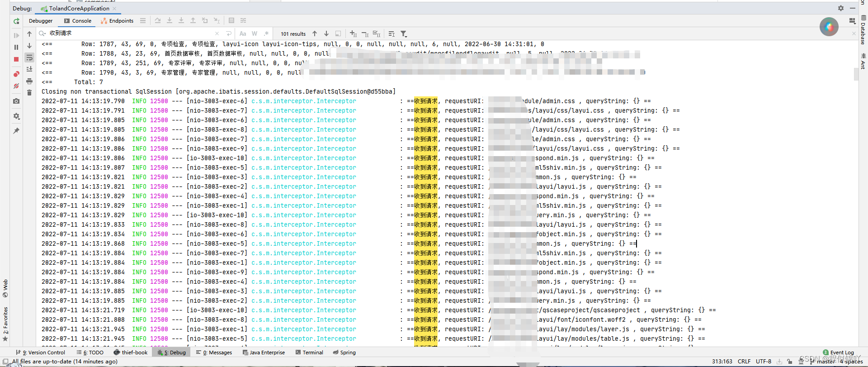Click the 313:163 caret position indicator
868x367 pixels.
point(722,362)
